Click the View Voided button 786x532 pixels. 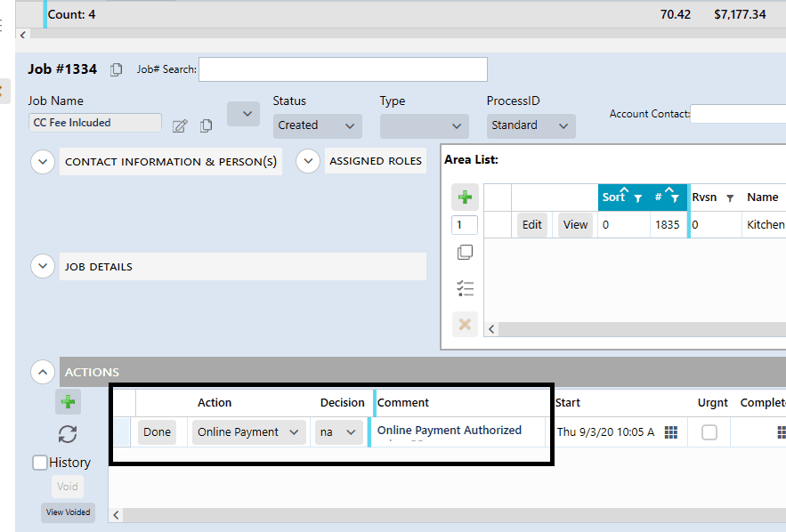(67, 512)
